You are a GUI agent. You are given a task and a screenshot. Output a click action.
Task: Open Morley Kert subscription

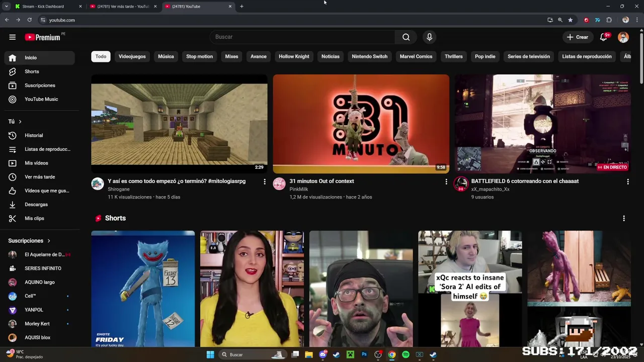coord(39,324)
